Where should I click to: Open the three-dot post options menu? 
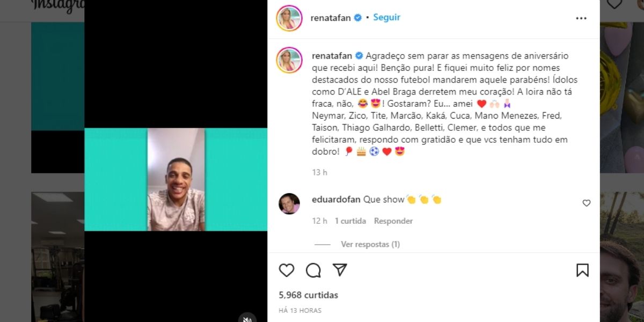(x=581, y=18)
